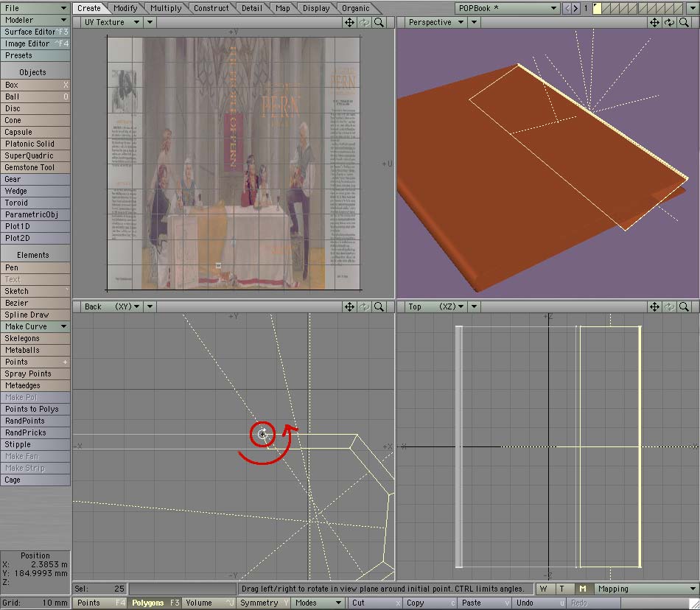This screenshot has width=700, height=610.
Task: Click the pan icon in Top (XZ) viewport
Action: [654, 306]
